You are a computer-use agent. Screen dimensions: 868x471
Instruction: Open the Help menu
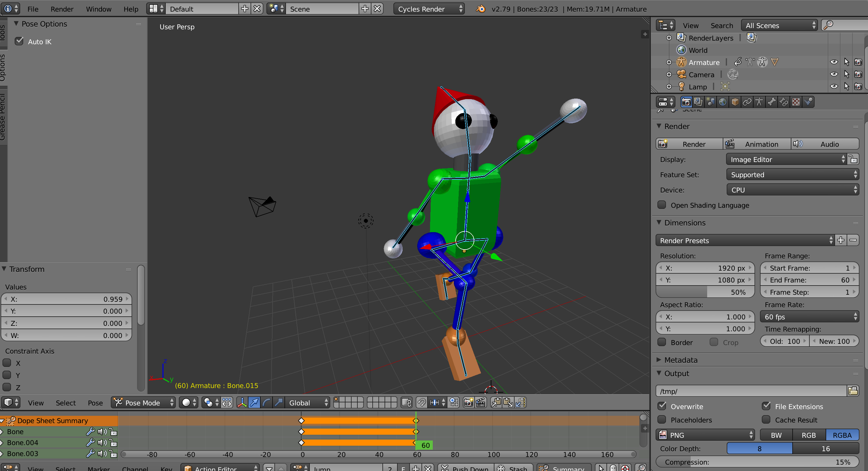click(131, 9)
